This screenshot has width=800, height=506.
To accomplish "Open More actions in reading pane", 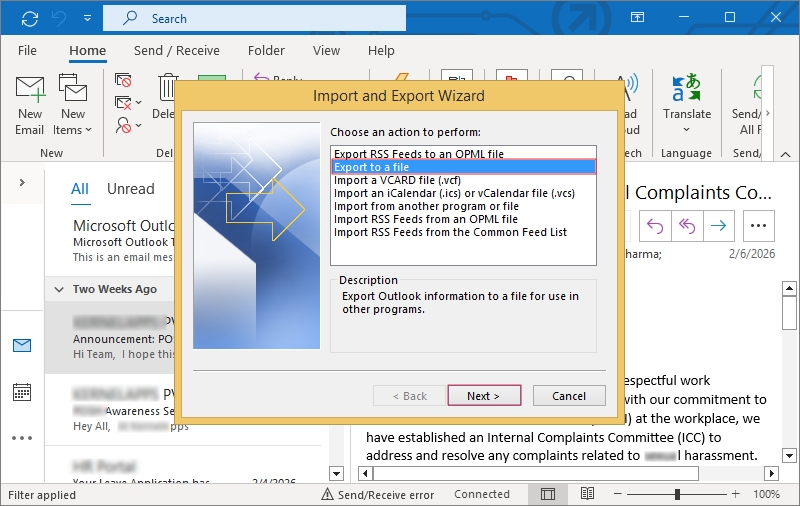I will coord(759,225).
